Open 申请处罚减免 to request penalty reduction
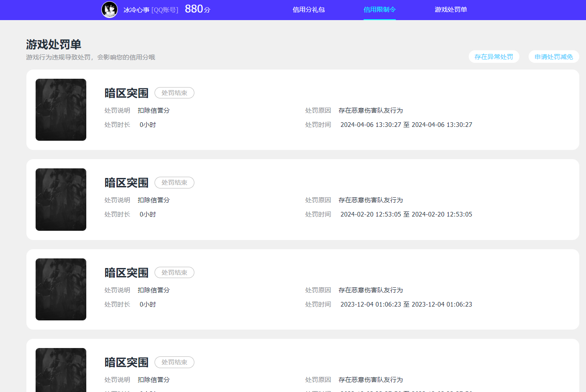The image size is (586, 392). 554,57
